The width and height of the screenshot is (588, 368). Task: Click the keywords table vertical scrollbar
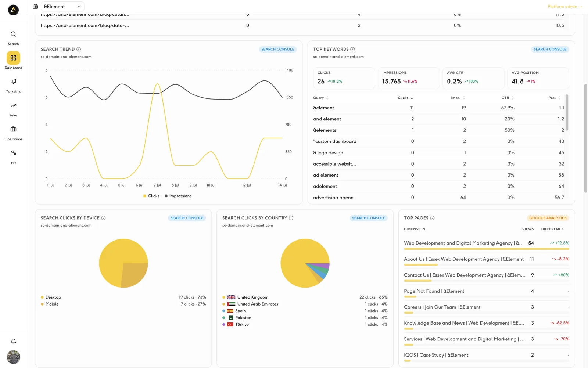click(x=567, y=112)
